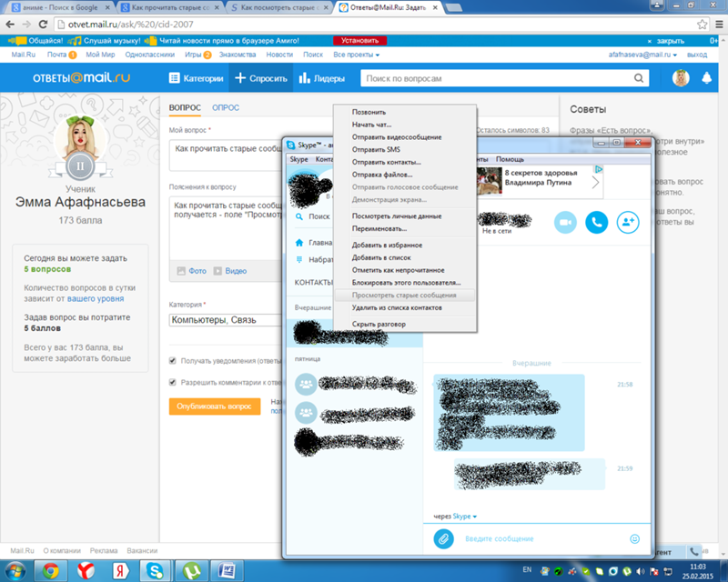Click the search magnifier in questions search

point(639,78)
